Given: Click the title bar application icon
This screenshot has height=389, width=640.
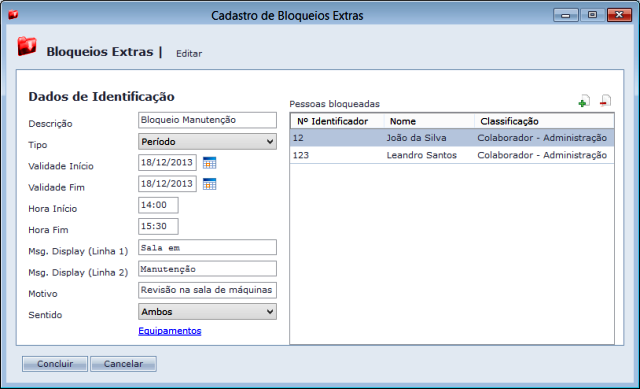Looking at the screenshot, I should [13, 15].
